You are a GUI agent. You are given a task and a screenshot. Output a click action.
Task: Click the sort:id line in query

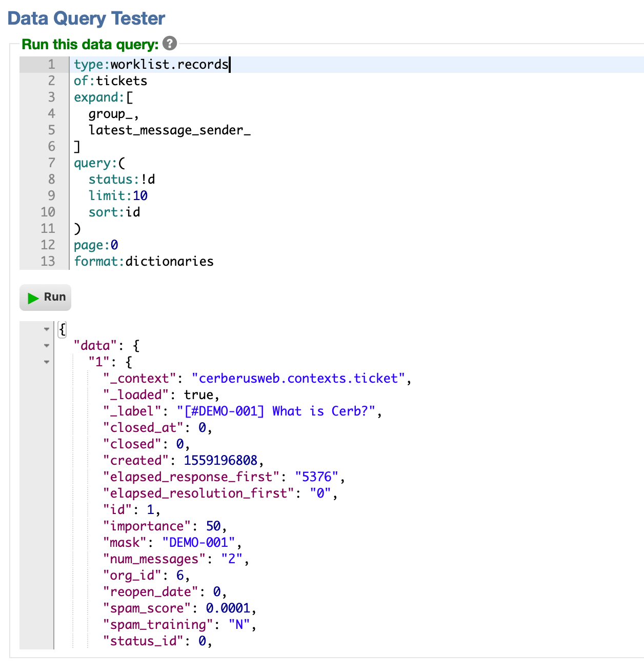[x=114, y=212]
